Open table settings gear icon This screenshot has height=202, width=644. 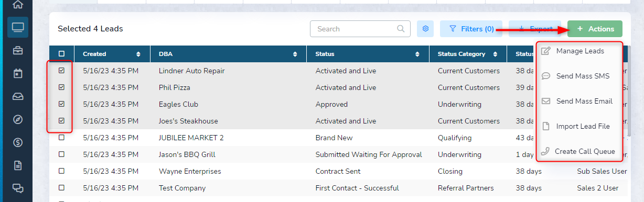point(425,29)
